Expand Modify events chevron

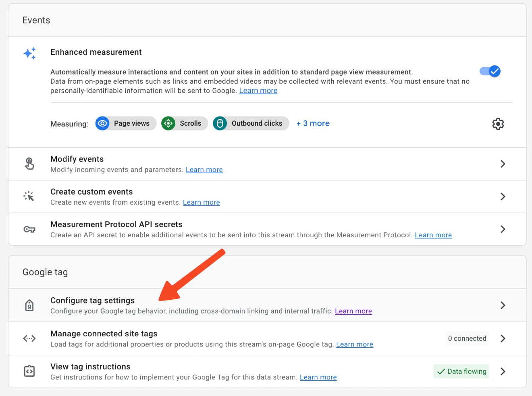(503, 164)
